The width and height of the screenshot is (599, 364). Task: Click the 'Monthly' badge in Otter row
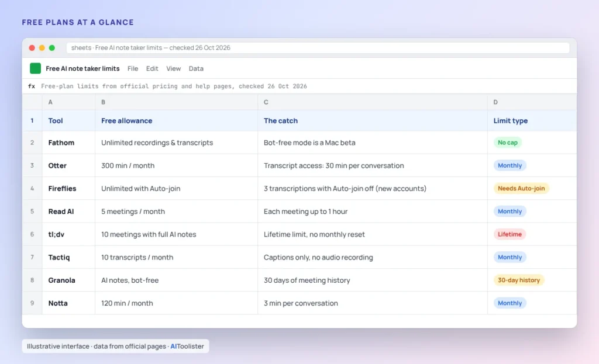pos(510,165)
